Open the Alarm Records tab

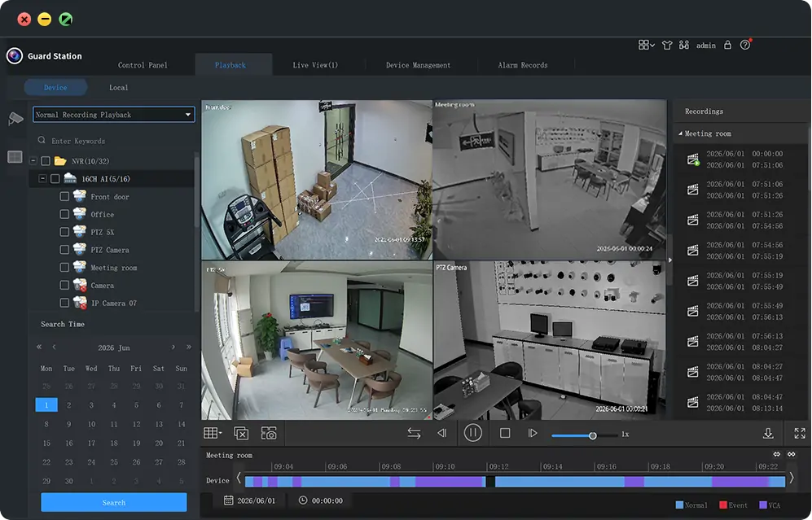(523, 65)
